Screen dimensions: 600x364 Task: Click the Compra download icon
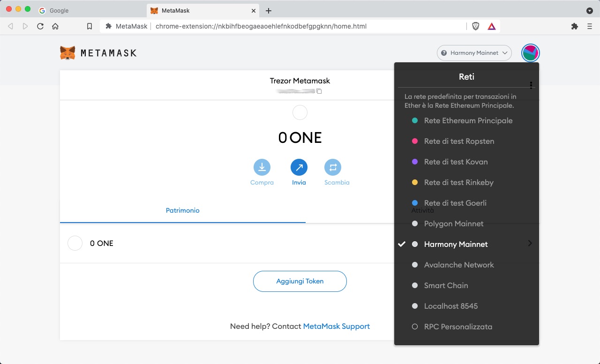(262, 167)
